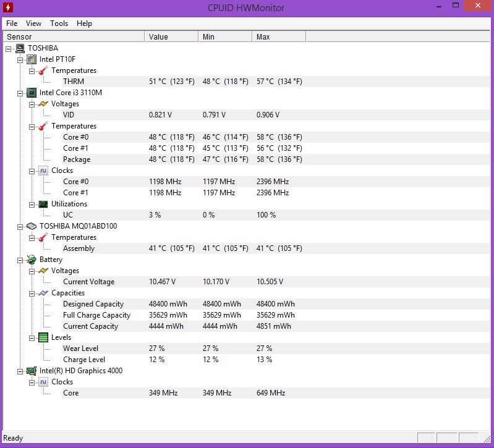Select the graphics Core clock row
This screenshot has height=448, width=494.
(x=276, y=393)
